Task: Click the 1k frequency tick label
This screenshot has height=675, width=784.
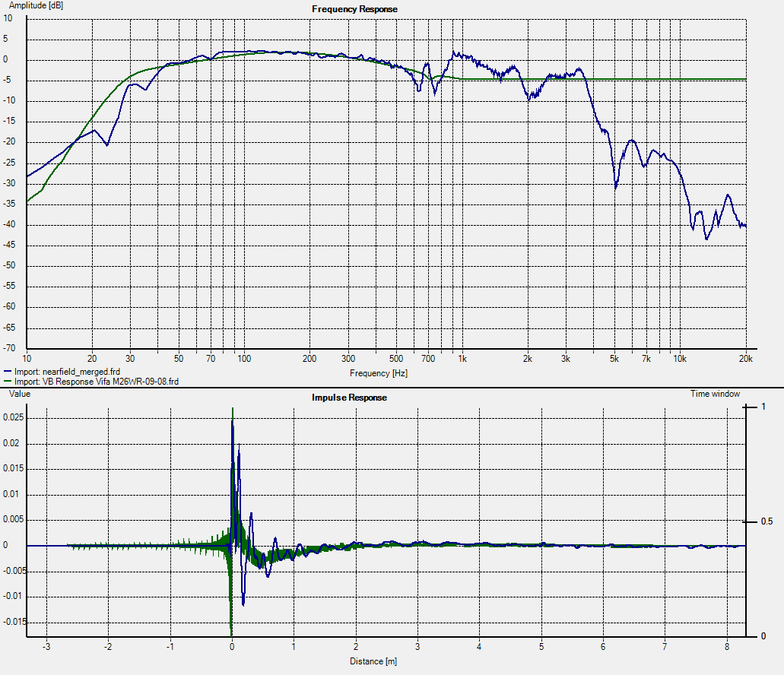Action: (x=462, y=359)
